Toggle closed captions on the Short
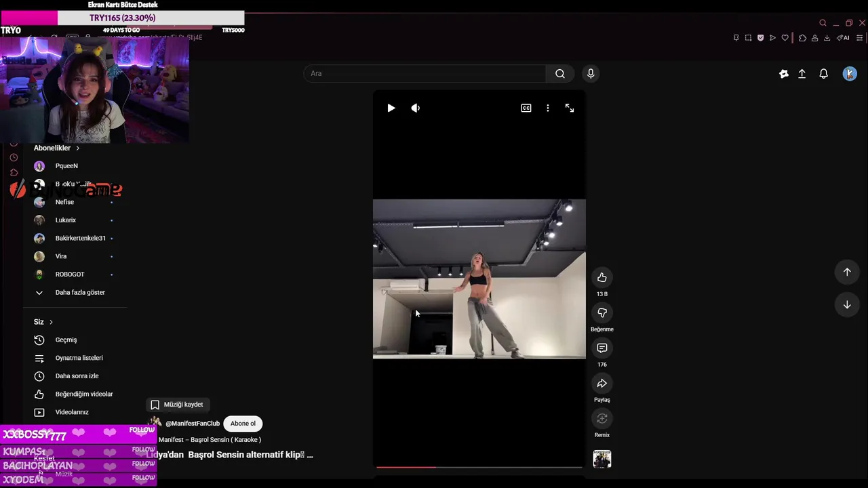Image resolution: width=868 pixels, height=488 pixels. 526,108
